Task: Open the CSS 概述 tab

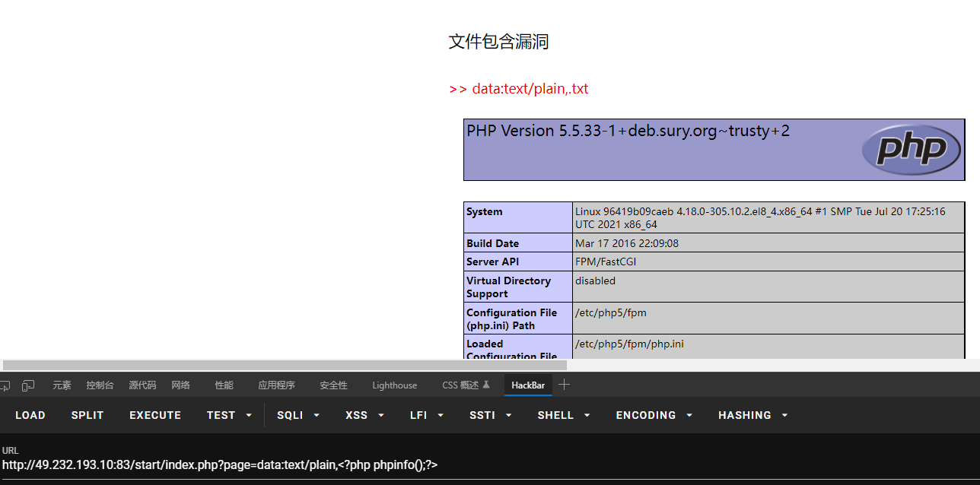Action: click(466, 385)
